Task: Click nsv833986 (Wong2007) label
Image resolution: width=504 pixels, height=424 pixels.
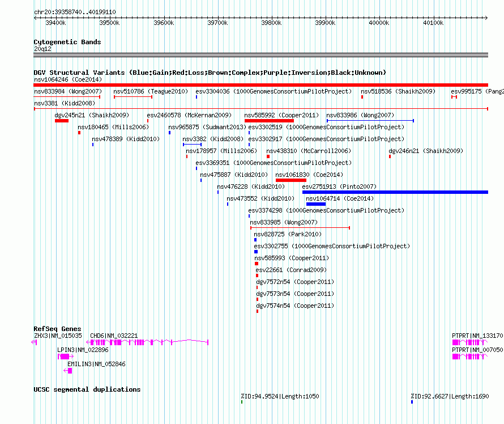Action: click(x=360, y=115)
